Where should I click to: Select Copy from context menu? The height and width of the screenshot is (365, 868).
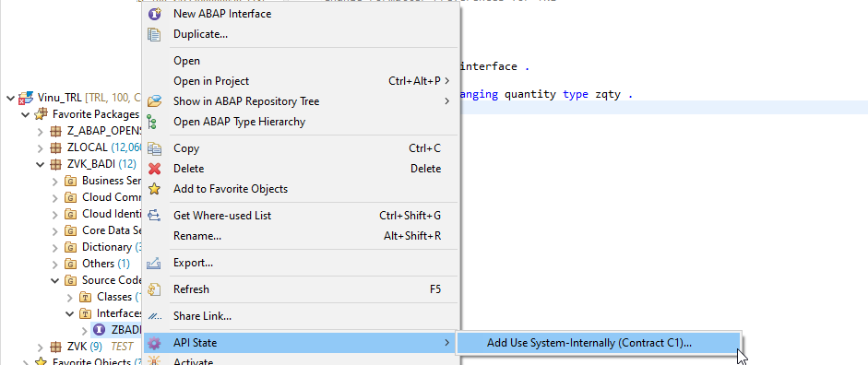(301, 148)
